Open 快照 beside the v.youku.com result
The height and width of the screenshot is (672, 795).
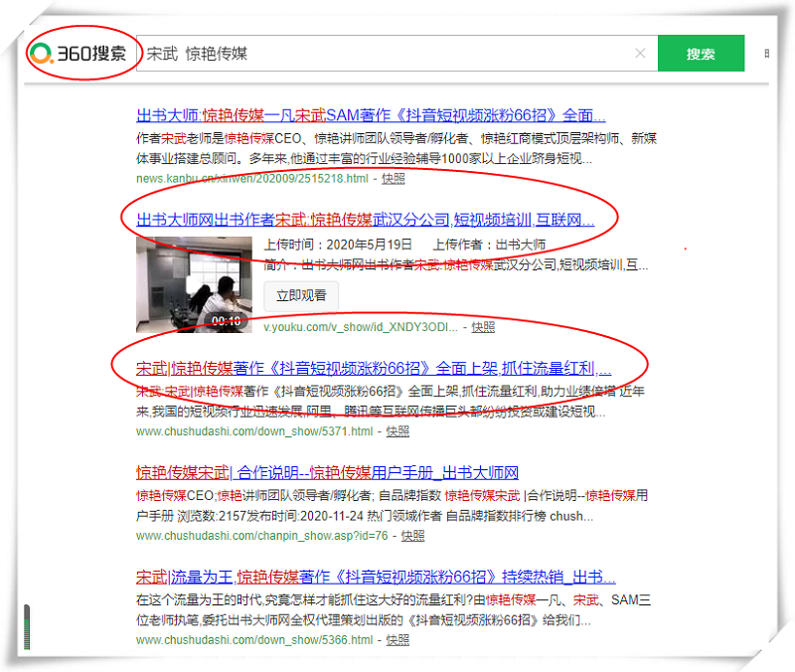[x=483, y=326]
